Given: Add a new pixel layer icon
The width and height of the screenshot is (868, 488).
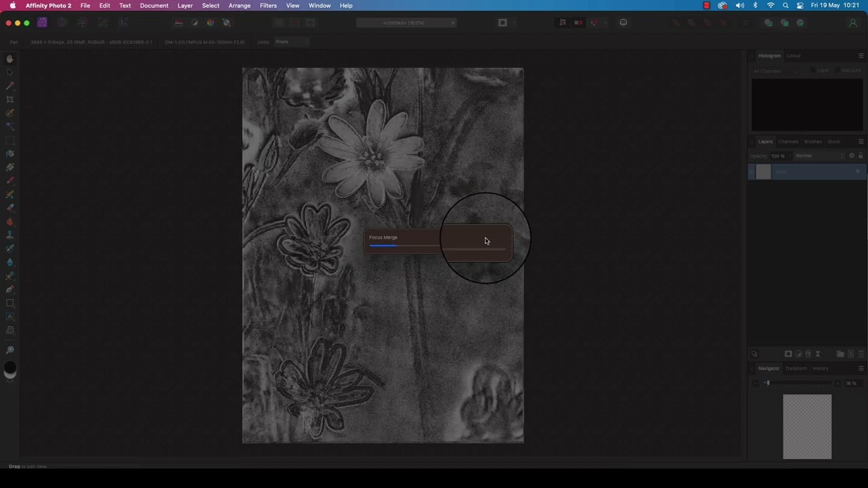Looking at the screenshot, I should [850, 354].
